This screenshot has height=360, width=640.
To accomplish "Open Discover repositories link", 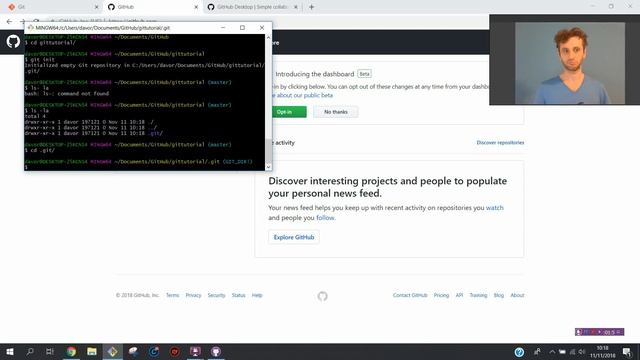I will pyautogui.click(x=500, y=142).
